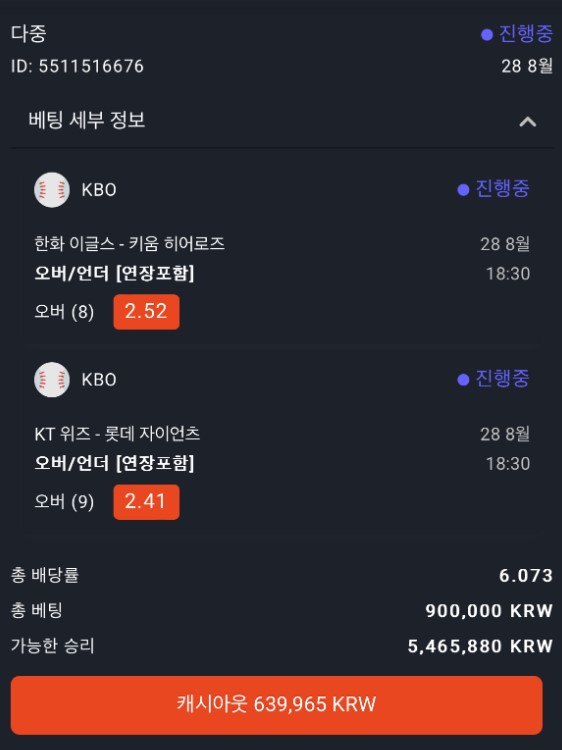Click the baseball icon for 한화 이글스 game
This screenshot has height=750, width=562.
[52, 190]
